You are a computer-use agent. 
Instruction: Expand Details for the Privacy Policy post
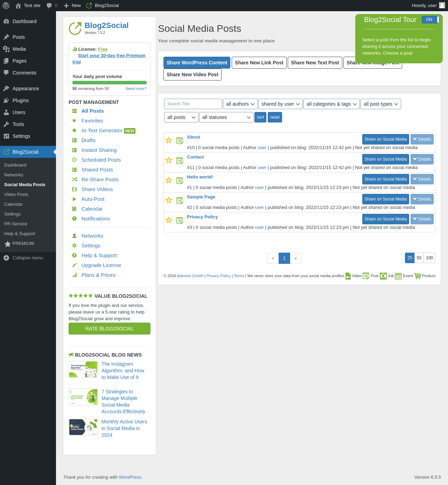coord(422,219)
